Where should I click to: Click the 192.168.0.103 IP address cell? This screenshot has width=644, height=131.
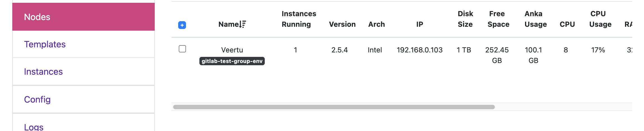click(419, 50)
